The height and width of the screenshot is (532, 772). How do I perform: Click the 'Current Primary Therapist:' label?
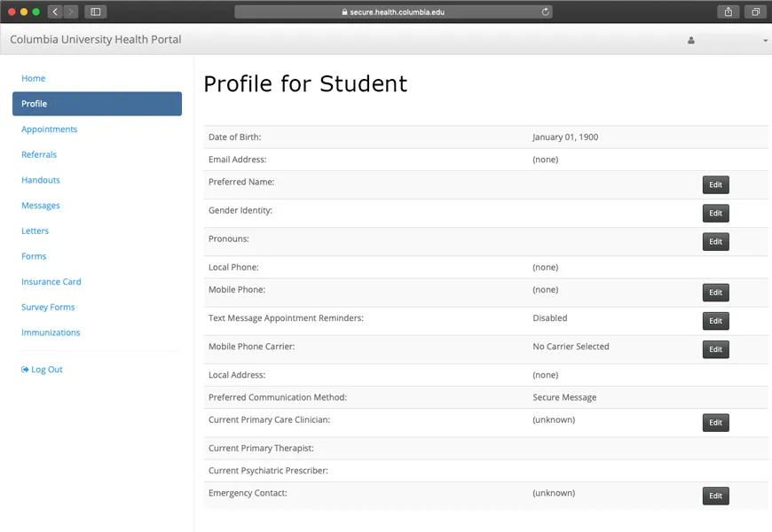(x=261, y=449)
